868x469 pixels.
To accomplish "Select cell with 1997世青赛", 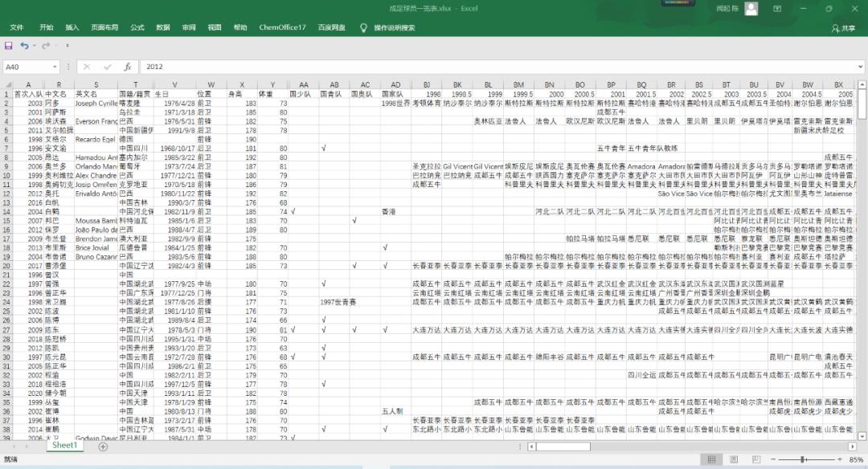I will point(334,302).
